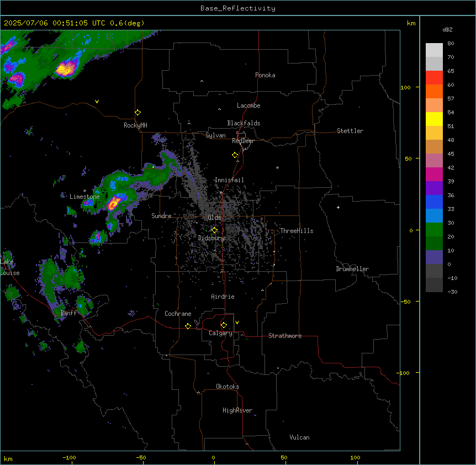
Task: Click the Didsbury label
Action: pos(211,238)
